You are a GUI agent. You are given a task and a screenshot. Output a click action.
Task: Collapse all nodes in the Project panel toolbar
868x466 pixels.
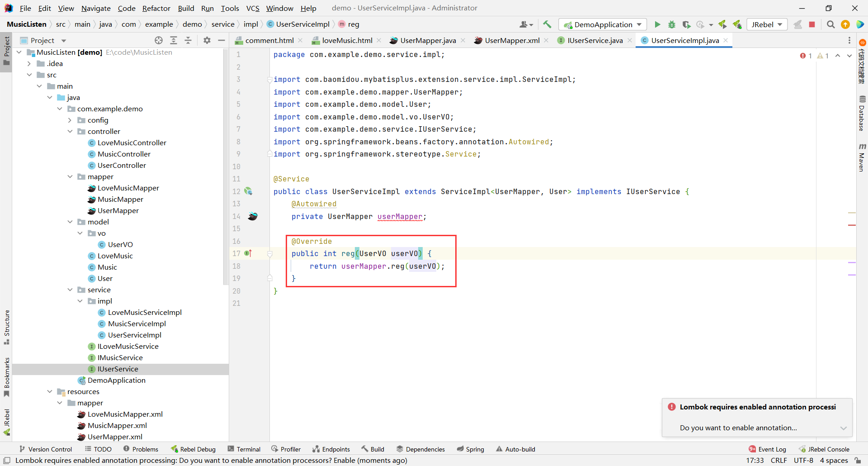pos(188,40)
